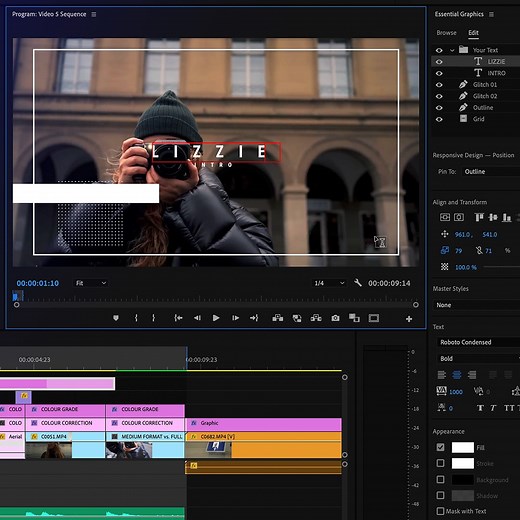This screenshot has height=520, width=520.
Task: Open the 1/4 playback resolution dropdown
Action: click(329, 283)
